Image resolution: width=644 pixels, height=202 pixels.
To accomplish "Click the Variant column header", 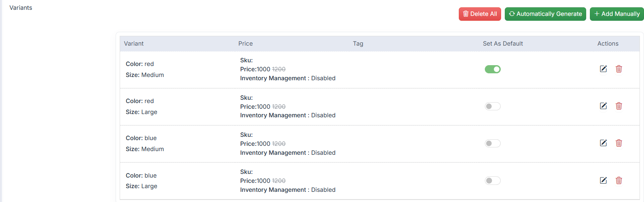I will pyautogui.click(x=134, y=44).
